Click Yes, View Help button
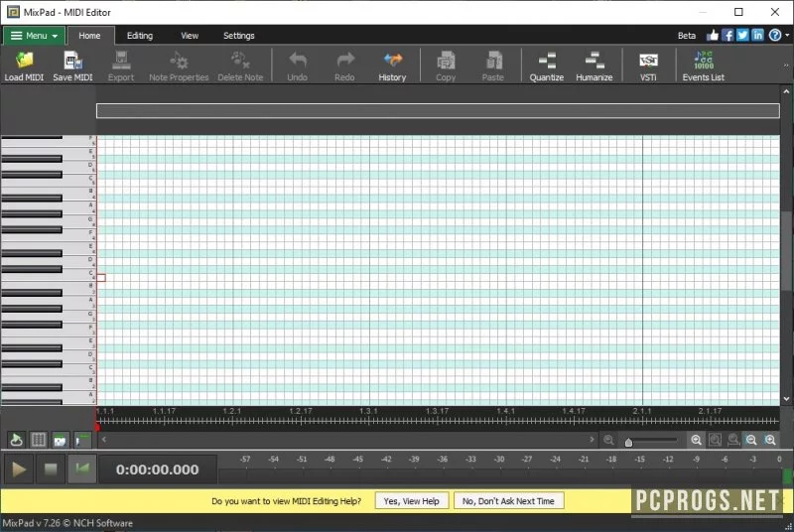The height and width of the screenshot is (532, 794). 411,501
